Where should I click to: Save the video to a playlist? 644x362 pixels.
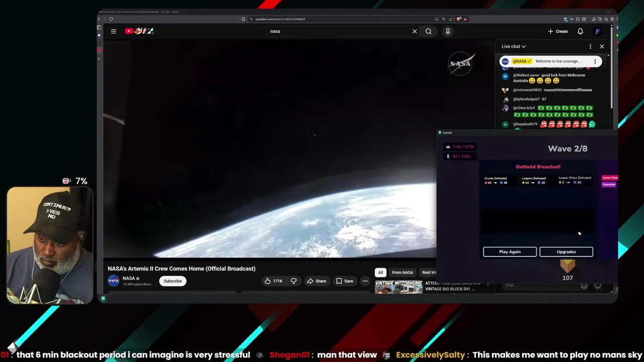345,281
